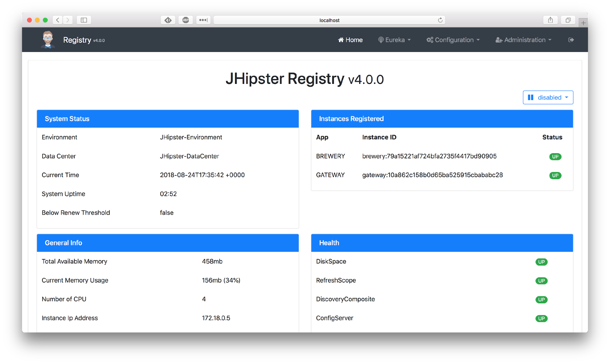Open the Safari share sheet icon

point(550,20)
